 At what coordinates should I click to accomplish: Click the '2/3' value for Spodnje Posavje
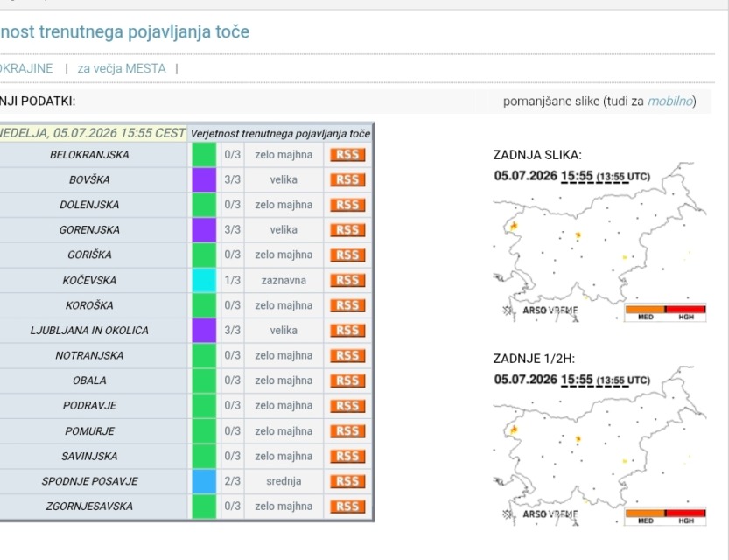pos(233,481)
